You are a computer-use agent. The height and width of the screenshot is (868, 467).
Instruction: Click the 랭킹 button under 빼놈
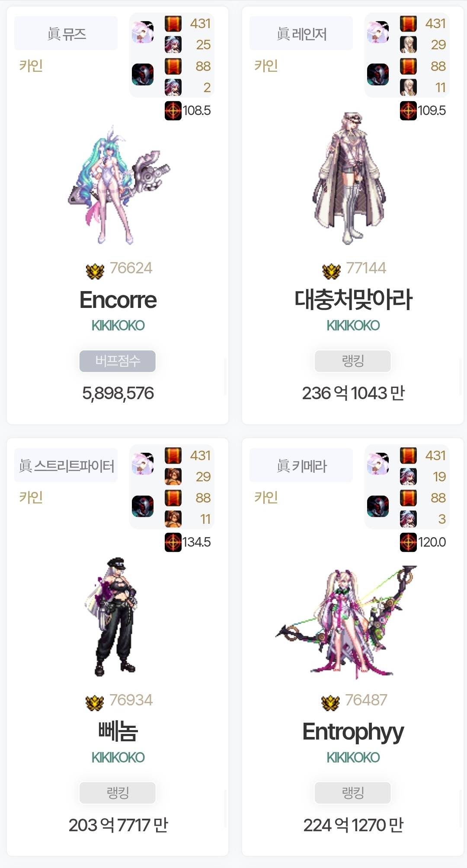pos(118,792)
